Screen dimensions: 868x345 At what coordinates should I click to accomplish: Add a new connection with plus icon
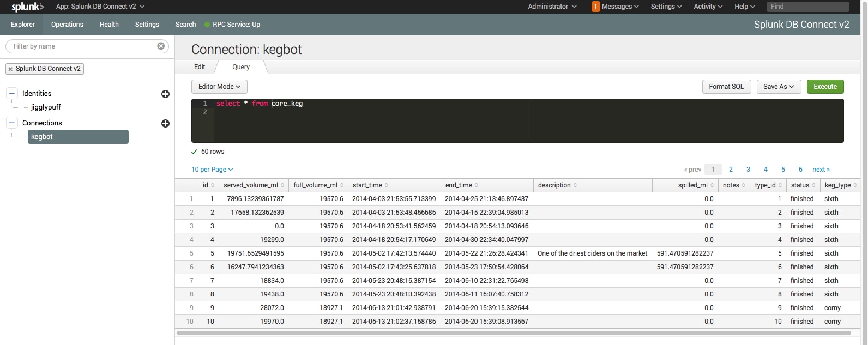165,124
